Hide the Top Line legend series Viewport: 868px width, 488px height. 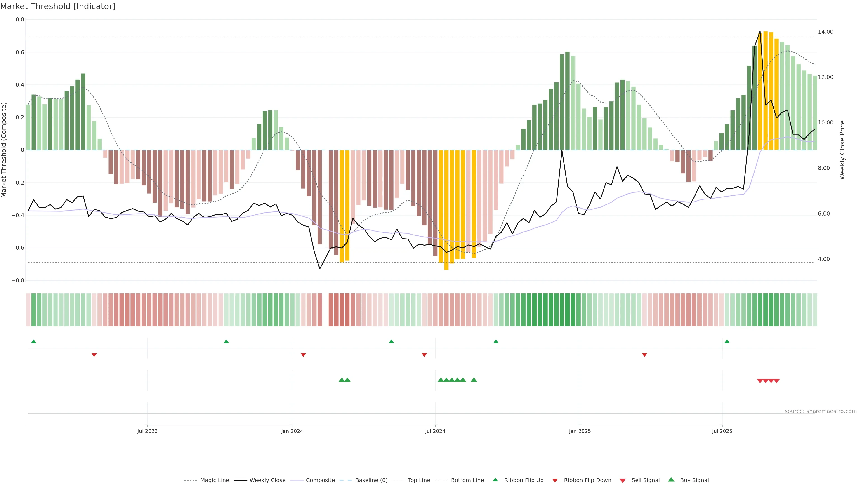tap(419, 480)
